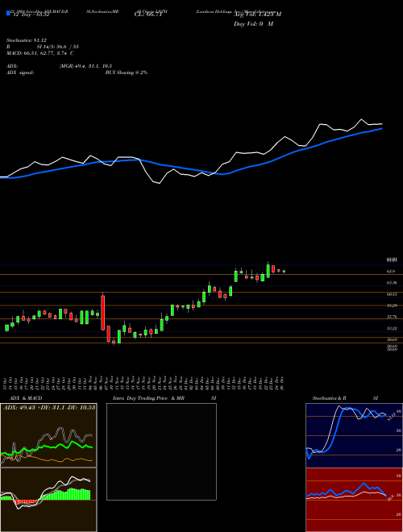Image resolution: width=403 pixels, height=532 pixels.
Task: Click the 'Intra Day Trading Price & MR SI' title
Action: click(164, 398)
